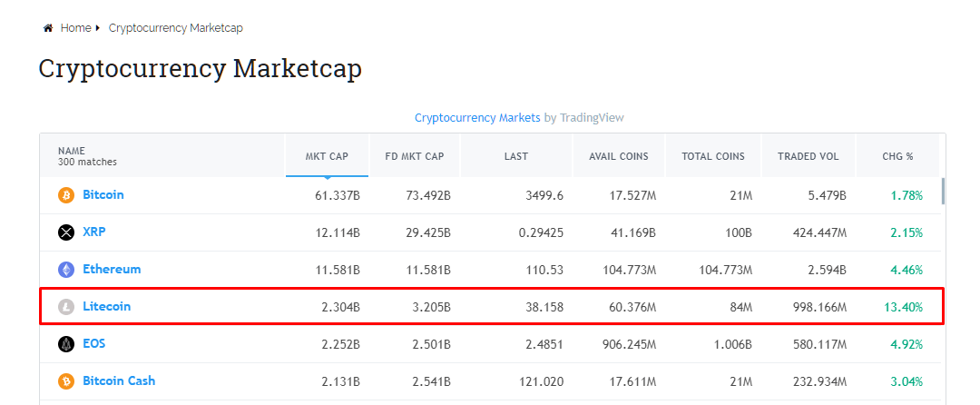Sort by CHG % column header
This screenshot has width=980, height=405.
point(897,156)
